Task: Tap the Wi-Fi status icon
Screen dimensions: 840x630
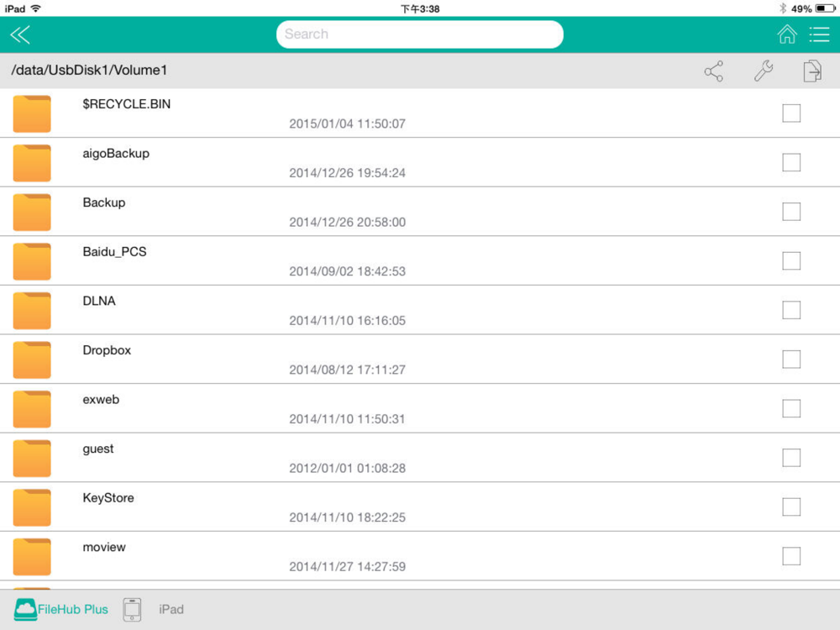Action: [36, 8]
